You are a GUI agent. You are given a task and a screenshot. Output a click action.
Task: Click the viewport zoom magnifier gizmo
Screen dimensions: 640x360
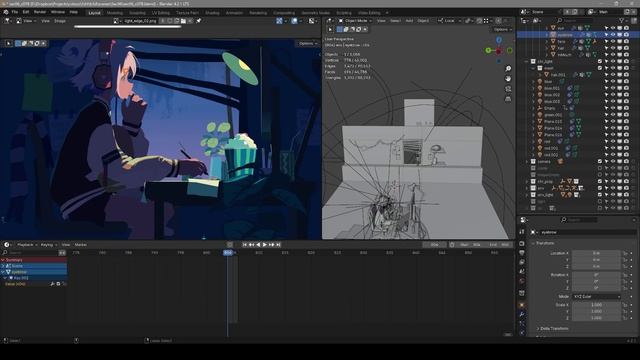click(508, 69)
